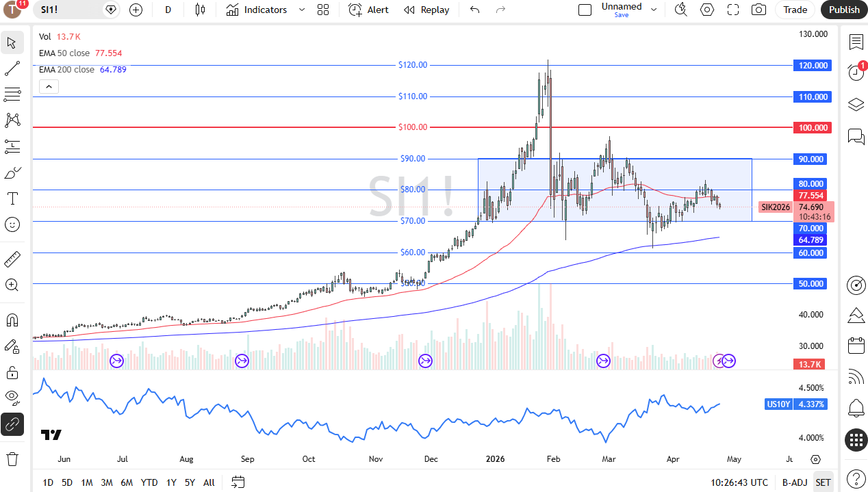Toggle magnet mode for drawings
Image resolution: width=868 pixels, height=492 pixels.
(x=12, y=320)
